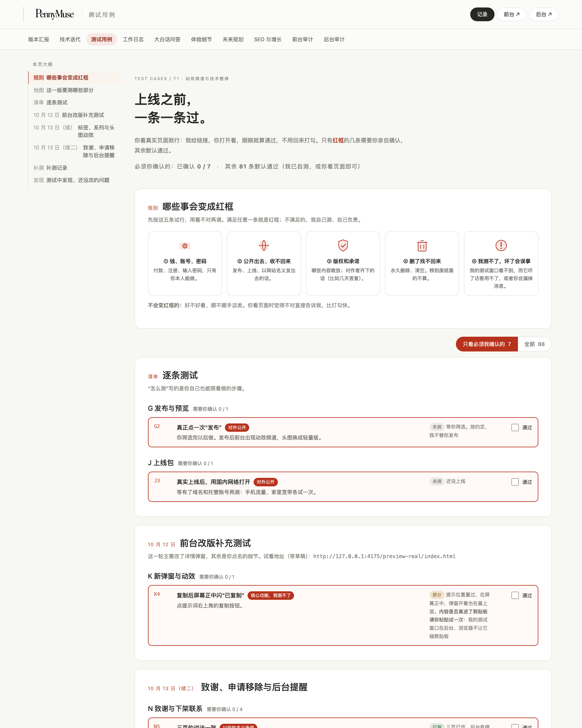This screenshot has width=582, height=728.
Task: Click the globe icon for 公开出去、收不回来
Action: [x=264, y=245]
